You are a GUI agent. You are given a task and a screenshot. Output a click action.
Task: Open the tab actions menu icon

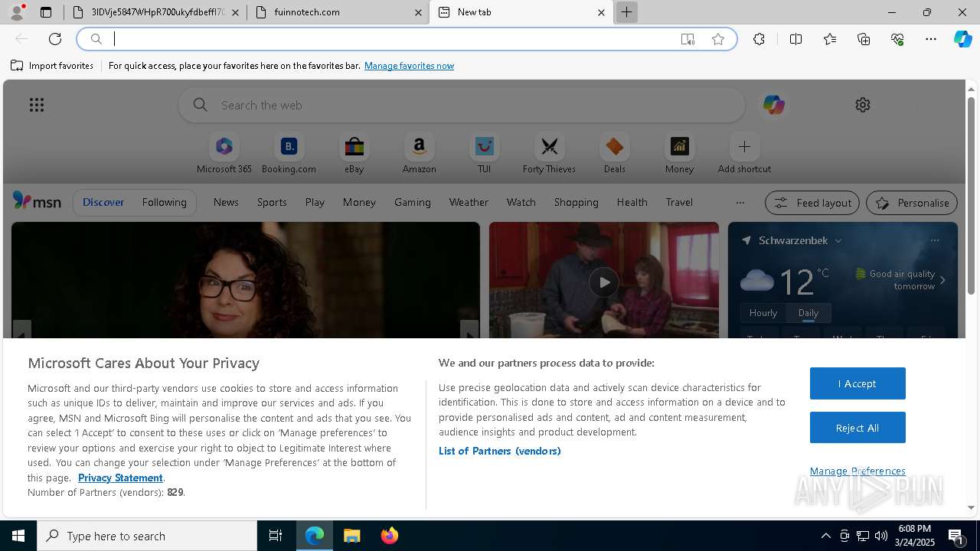[46, 12]
